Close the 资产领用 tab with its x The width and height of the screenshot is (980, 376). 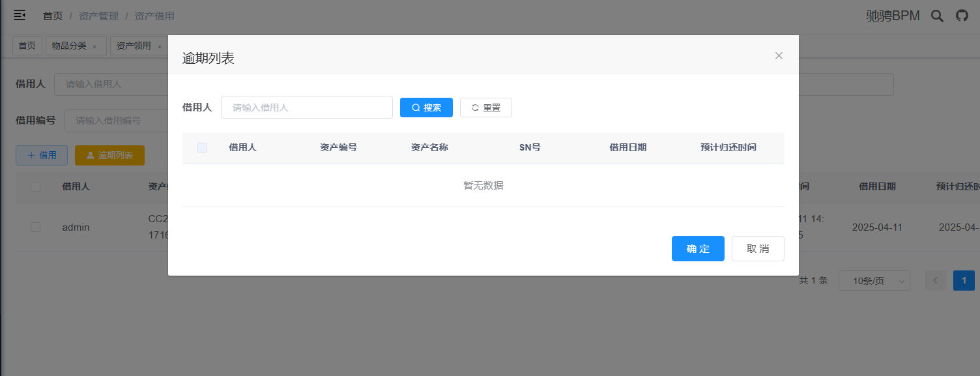click(159, 46)
